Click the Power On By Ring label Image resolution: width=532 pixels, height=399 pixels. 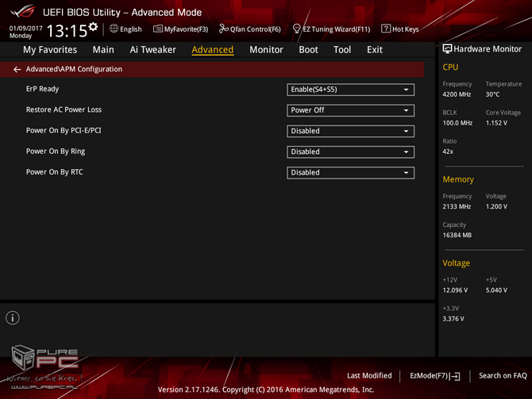tap(56, 152)
